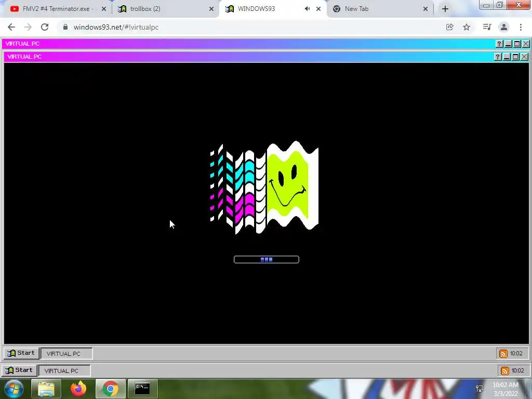Select VIRTUAL PC button on outer Windows 93 taskbar
Viewport: 532px width, 399px height.
(x=64, y=370)
